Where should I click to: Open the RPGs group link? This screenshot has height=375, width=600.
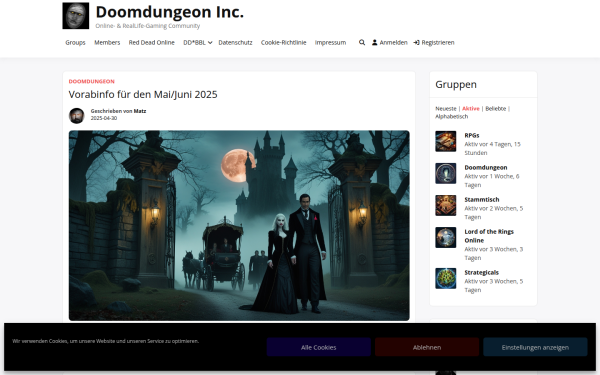click(x=472, y=135)
